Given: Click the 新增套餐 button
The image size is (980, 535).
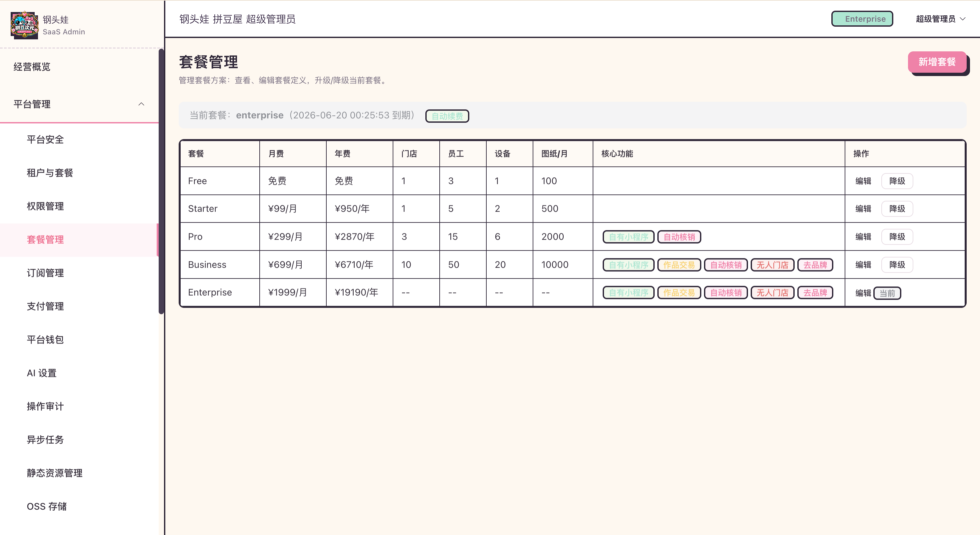Looking at the screenshot, I should point(937,62).
